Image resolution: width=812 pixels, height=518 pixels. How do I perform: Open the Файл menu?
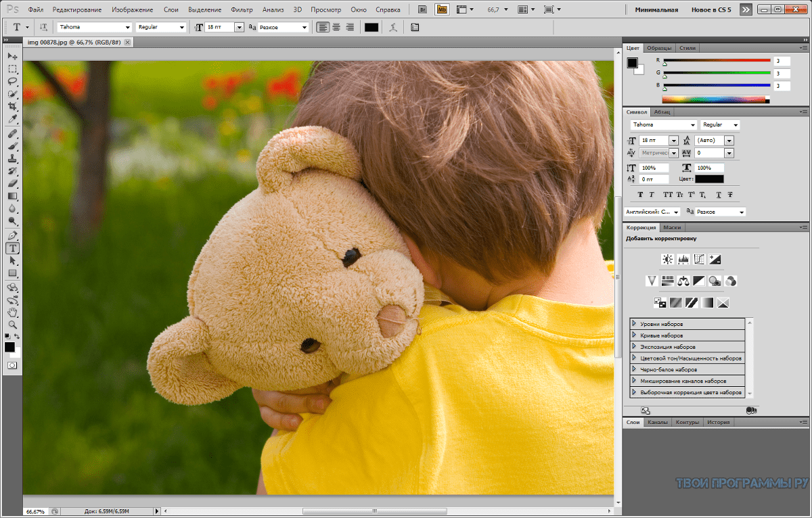coord(36,10)
